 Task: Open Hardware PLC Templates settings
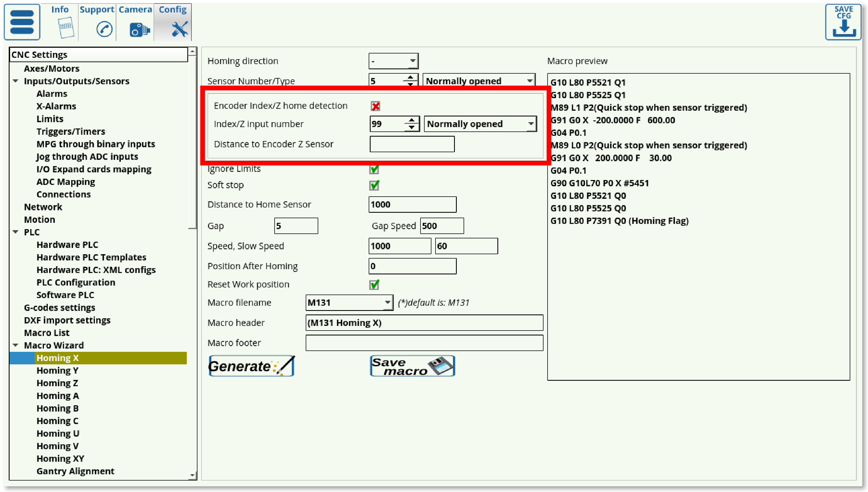pyautogui.click(x=91, y=257)
